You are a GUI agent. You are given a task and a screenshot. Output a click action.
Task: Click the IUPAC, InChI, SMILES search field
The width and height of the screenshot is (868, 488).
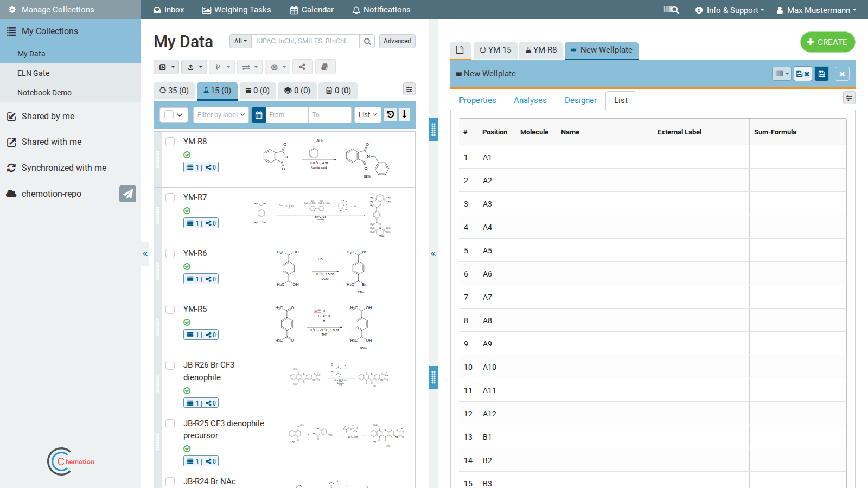305,41
